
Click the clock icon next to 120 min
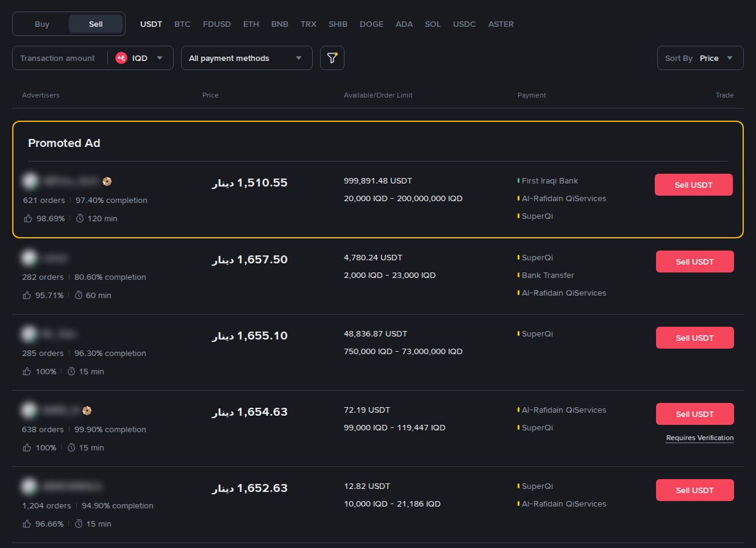(80, 218)
